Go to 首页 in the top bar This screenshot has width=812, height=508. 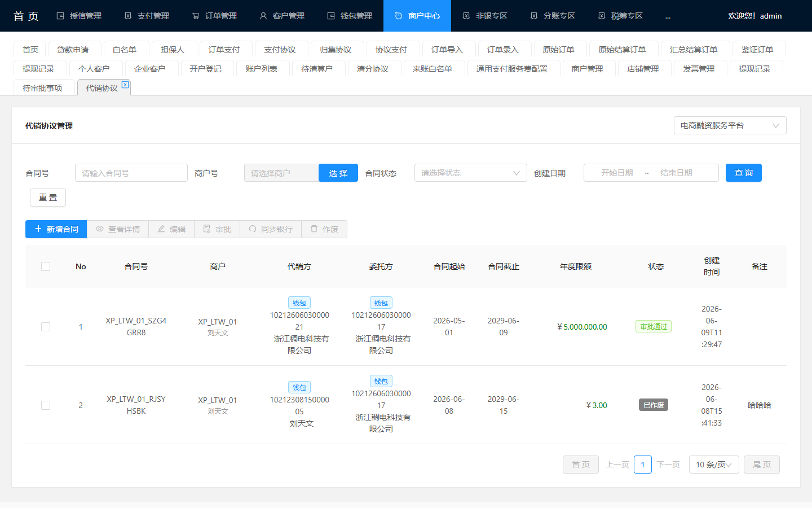[x=26, y=16]
